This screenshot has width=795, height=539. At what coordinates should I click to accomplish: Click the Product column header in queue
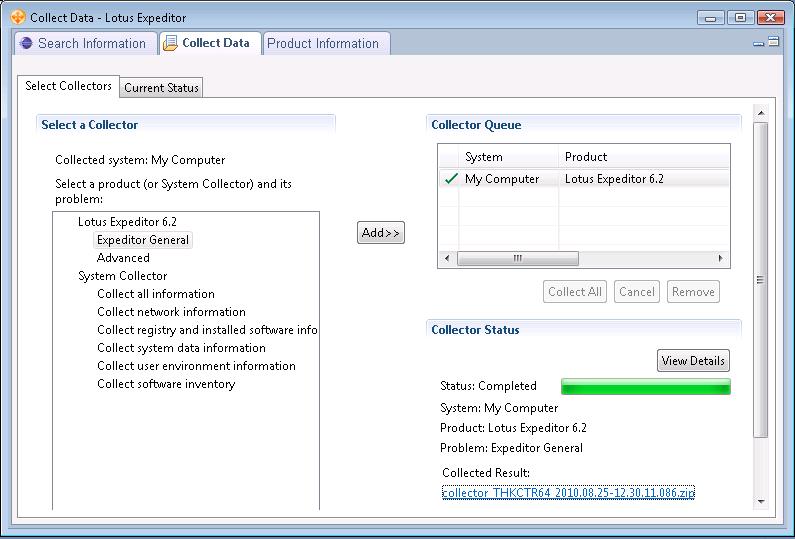click(x=644, y=157)
